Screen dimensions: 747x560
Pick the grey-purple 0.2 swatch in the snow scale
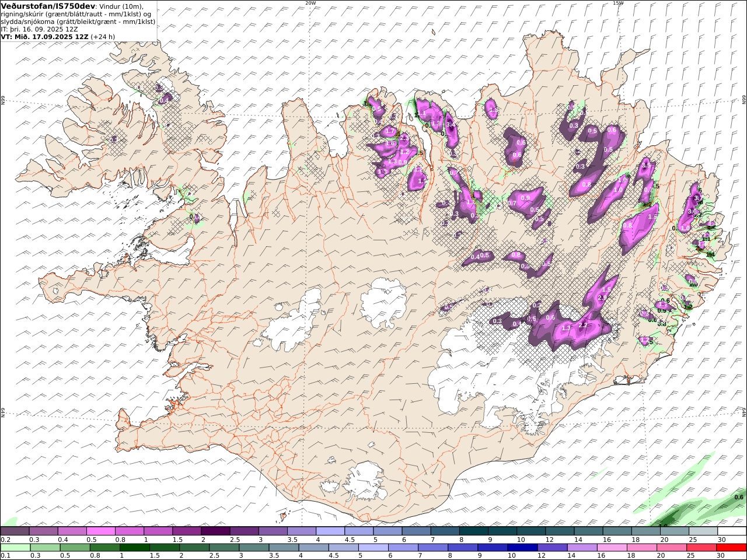(x=15, y=531)
